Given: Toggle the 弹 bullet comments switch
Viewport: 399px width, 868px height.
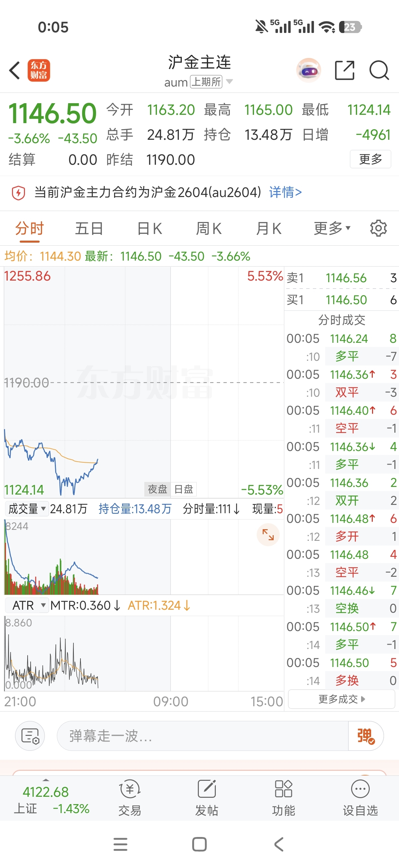Looking at the screenshot, I should (365, 736).
